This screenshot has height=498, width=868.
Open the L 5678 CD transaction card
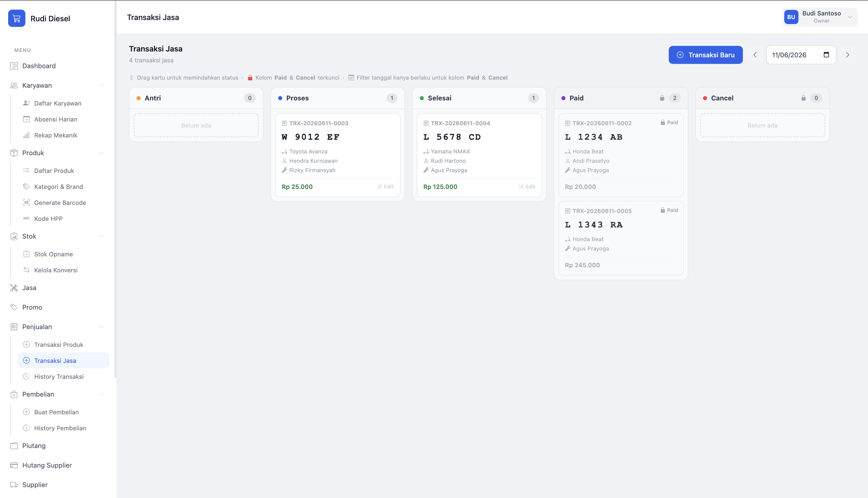479,155
